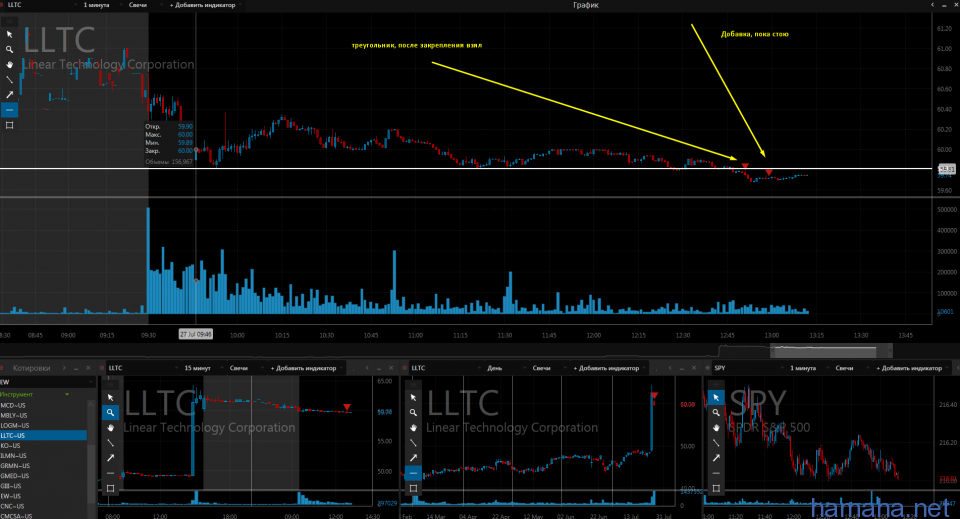Image resolution: width=960 pixels, height=519 pixels.
Task: Select the rectangle tool in main chart
Action: [x=9, y=125]
